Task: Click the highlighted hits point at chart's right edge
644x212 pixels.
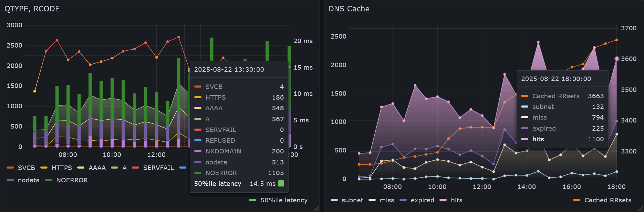Action: tap(617, 59)
